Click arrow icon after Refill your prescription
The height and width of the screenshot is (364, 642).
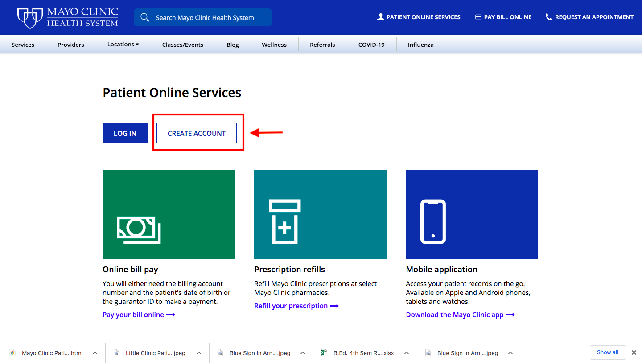coord(334,306)
